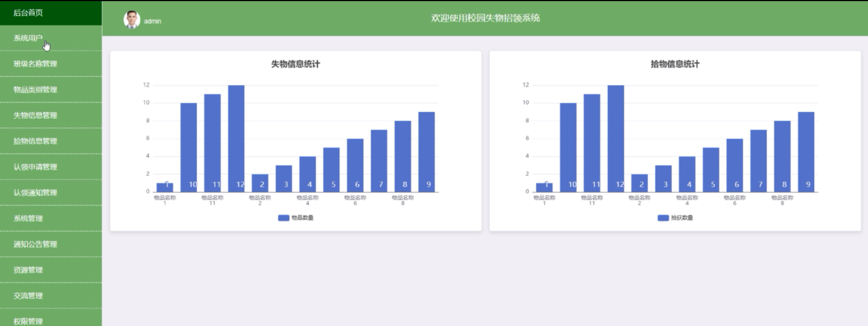
Task: Open the 后台首页 menu item
Action: [28, 13]
